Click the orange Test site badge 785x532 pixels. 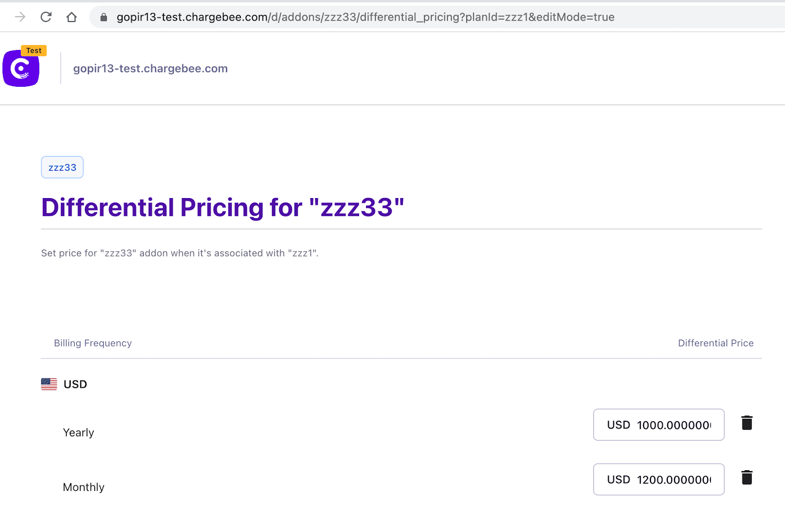pyautogui.click(x=34, y=51)
